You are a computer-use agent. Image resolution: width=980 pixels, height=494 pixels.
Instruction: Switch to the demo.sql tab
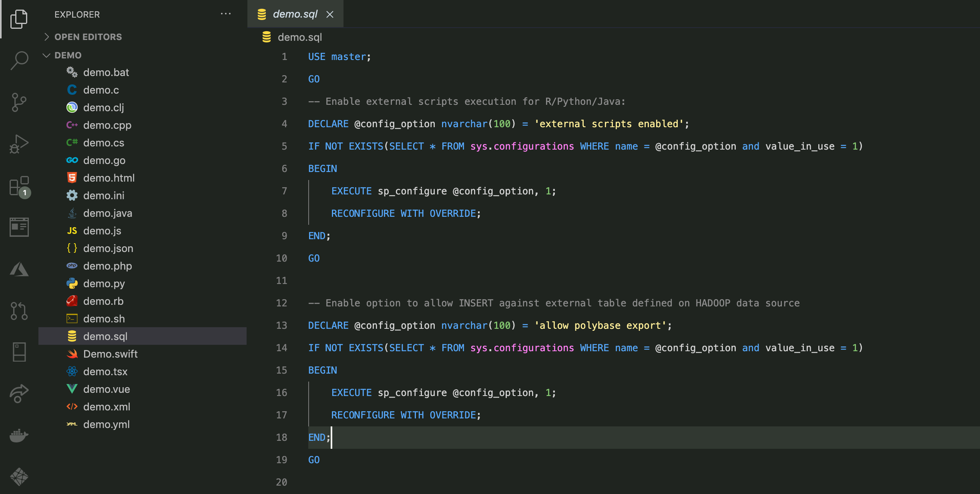[295, 14]
